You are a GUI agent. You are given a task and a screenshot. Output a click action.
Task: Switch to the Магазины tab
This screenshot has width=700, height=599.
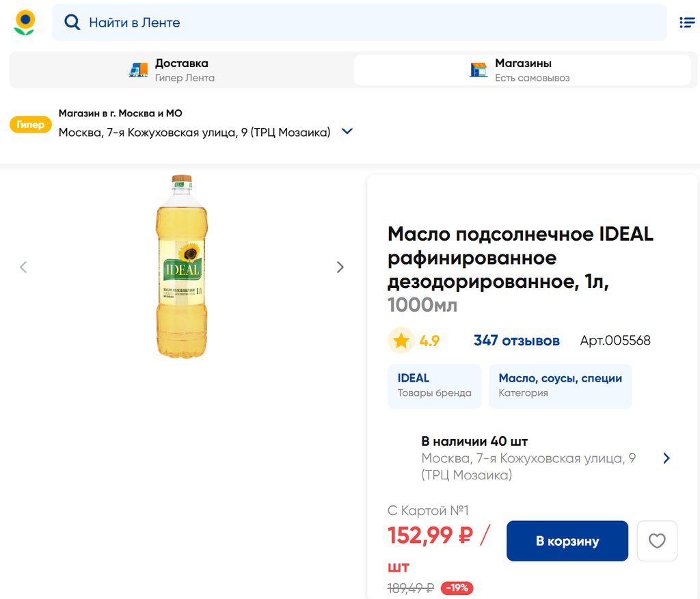coord(522,70)
